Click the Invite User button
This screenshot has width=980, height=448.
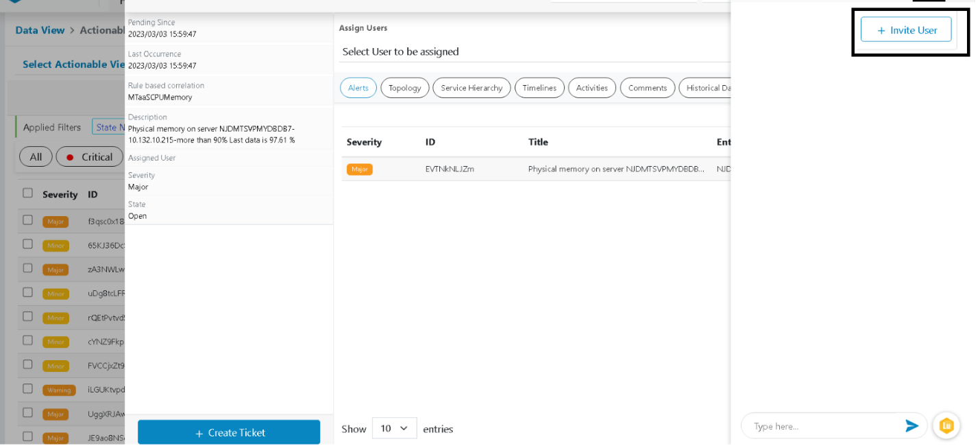pyautogui.click(x=905, y=30)
